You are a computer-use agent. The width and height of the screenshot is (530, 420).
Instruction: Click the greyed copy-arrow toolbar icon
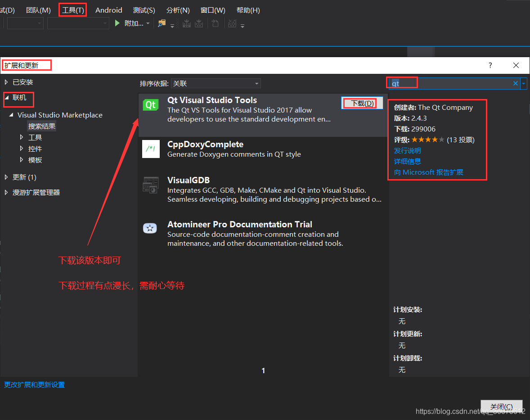pyautogui.click(x=215, y=23)
